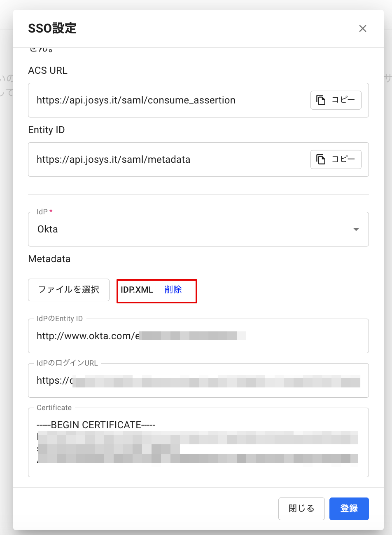The width and height of the screenshot is (392, 535).
Task: Close the SSO設定 dialog with the X icon
Action: coord(362,28)
